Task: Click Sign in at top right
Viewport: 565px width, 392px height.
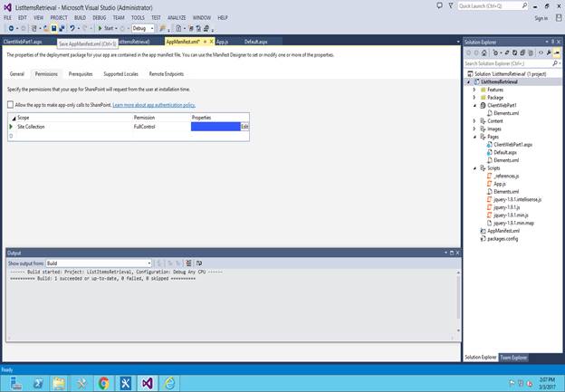Action: click(x=541, y=18)
